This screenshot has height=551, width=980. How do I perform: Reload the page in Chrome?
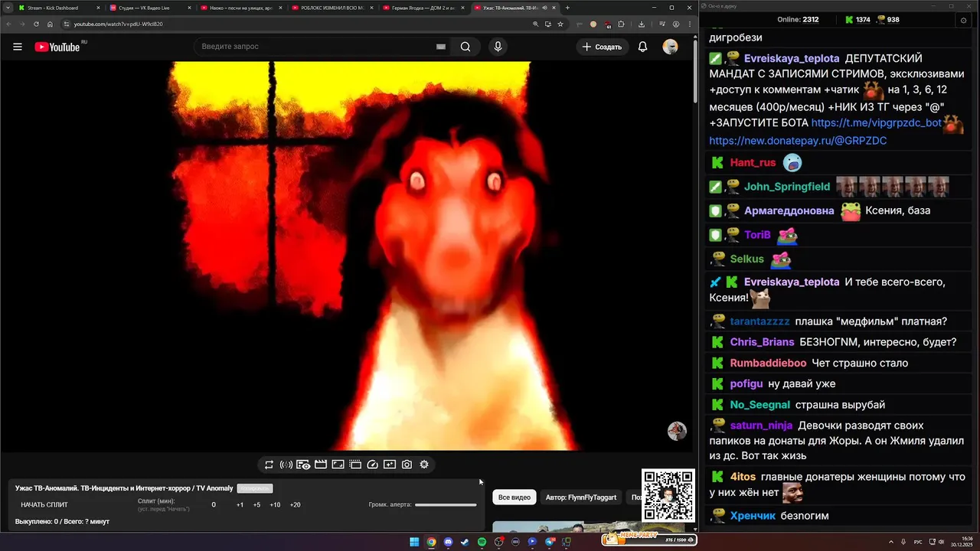click(x=36, y=24)
